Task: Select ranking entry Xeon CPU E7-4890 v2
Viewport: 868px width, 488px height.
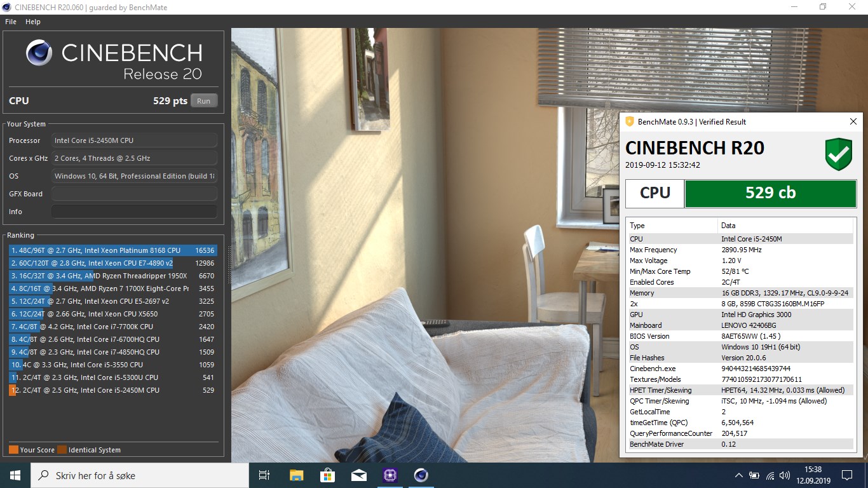Action: (x=112, y=263)
